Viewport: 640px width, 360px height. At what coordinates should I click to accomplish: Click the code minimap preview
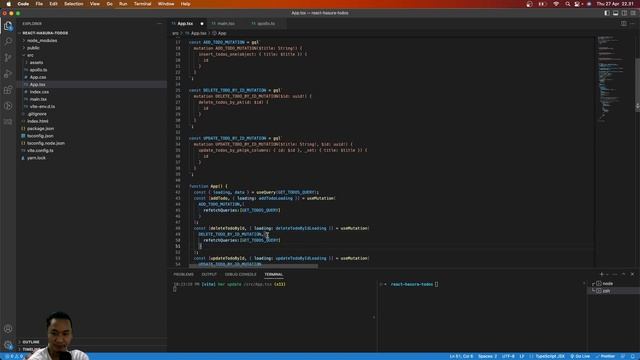coord(611,78)
